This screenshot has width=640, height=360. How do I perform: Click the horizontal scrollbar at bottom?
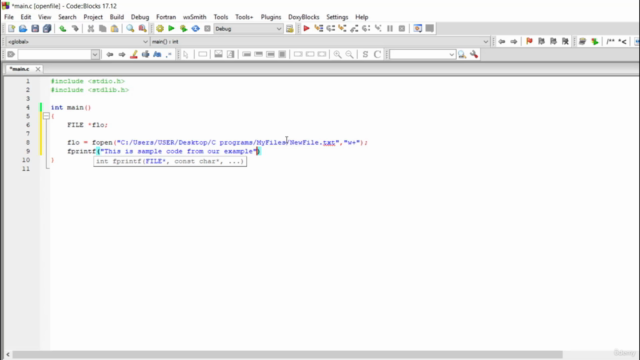(x=287, y=354)
